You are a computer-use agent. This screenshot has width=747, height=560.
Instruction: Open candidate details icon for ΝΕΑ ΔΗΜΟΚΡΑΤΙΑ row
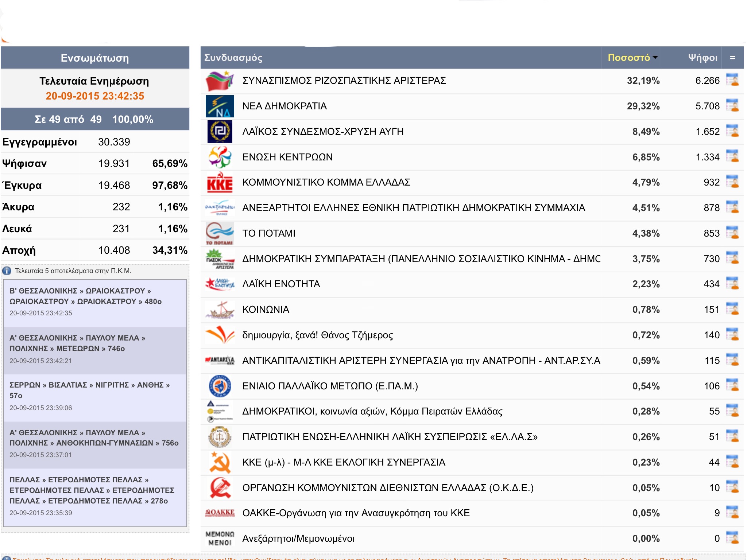click(732, 105)
